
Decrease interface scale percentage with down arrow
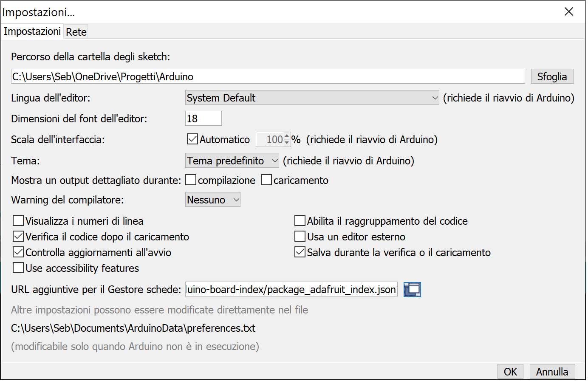click(287, 143)
